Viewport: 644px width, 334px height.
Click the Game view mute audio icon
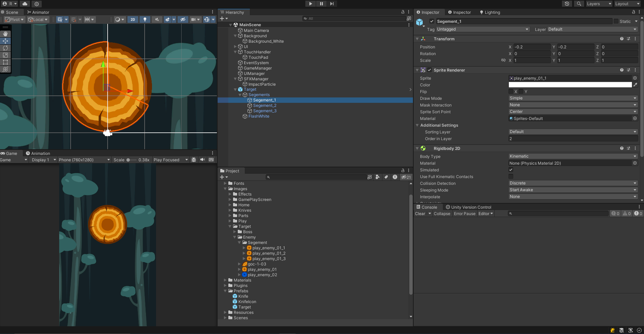[x=202, y=160]
